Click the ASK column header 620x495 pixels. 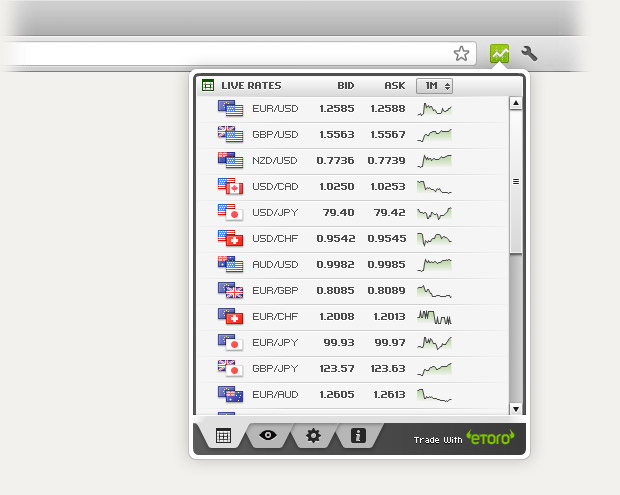pos(395,86)
